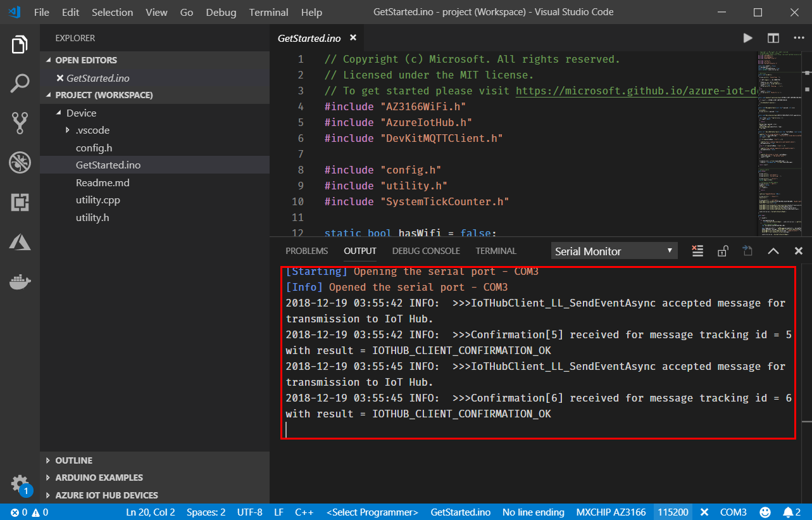
Task: Change board via MXCHIP AZ3166
Action: [x=611, y=512]
